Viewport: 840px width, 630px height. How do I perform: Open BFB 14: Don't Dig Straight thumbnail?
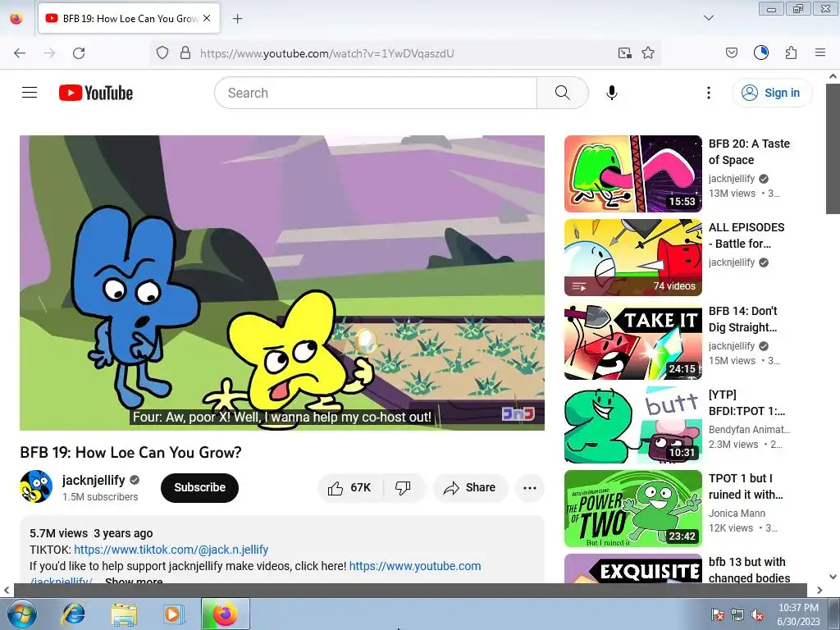pos(633,341)
